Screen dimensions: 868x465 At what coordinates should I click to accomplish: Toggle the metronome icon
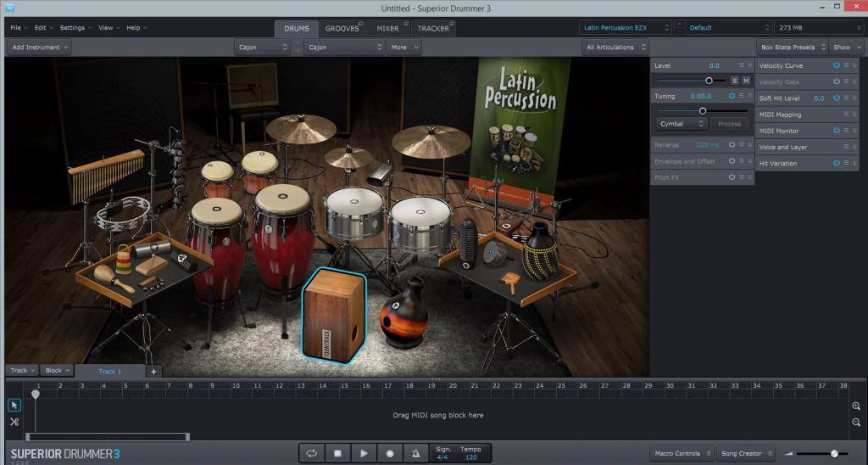click(415, 453)
